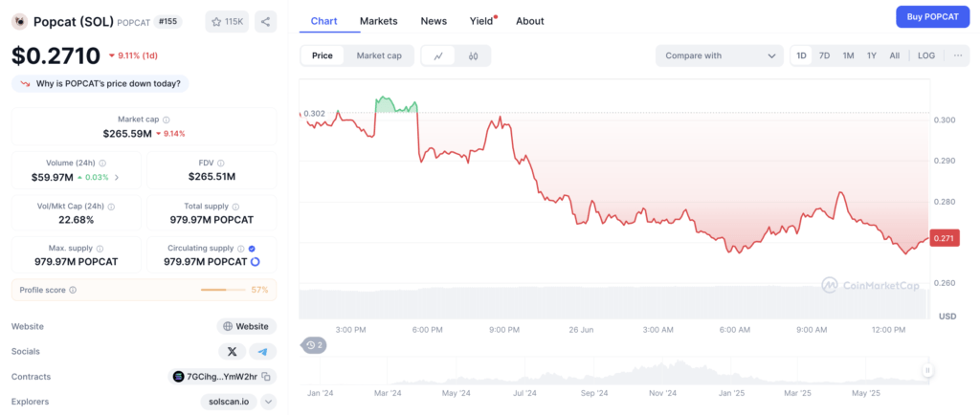This screenshot has height=415, width=980.
Task: Click the downtrend icon in price explanation
Action: click(26, 83)
